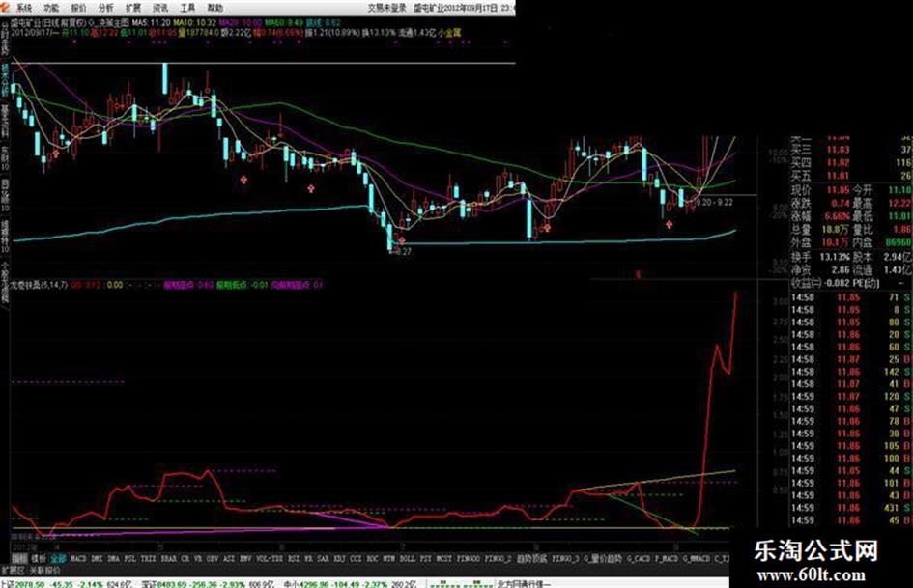Click the orange app logo icon

click(6, 7)
